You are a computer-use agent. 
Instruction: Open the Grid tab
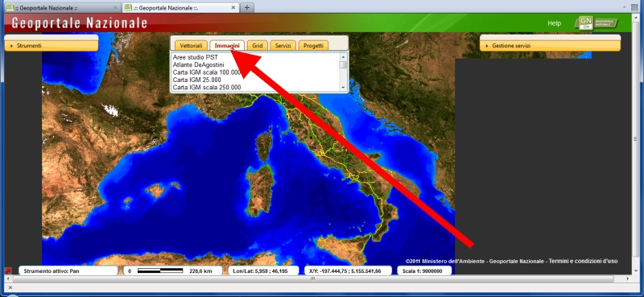coord(258,46)
